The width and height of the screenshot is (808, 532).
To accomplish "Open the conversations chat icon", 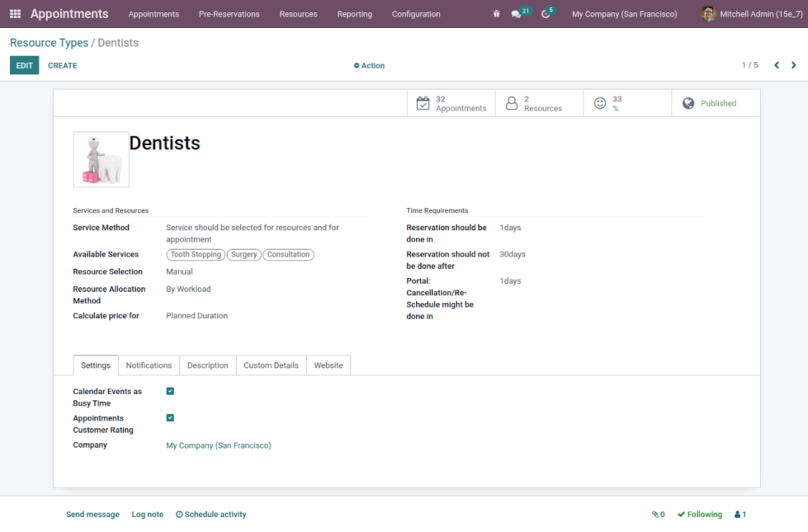I will coord(516,14).
